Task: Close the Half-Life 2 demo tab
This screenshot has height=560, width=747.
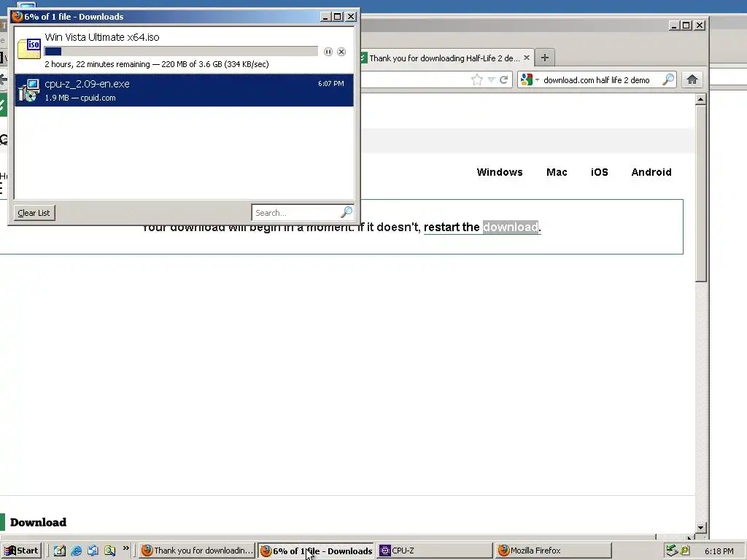Action: tap(527, 58)
